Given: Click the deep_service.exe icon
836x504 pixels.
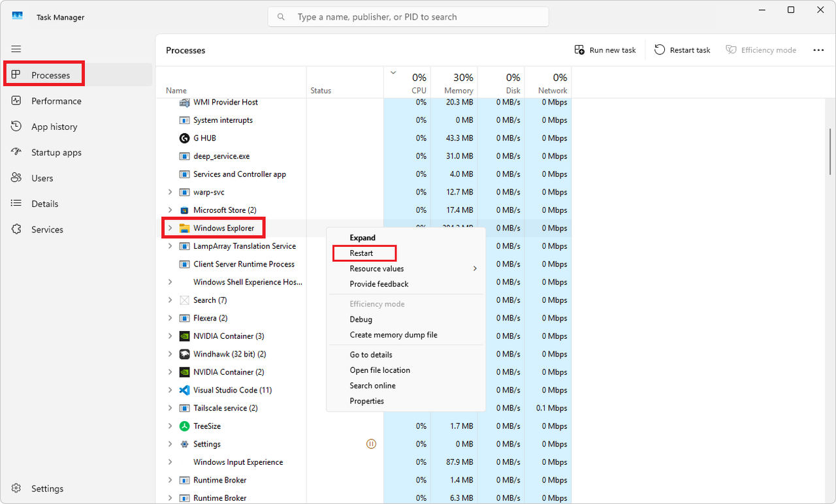Looking at the screenshot, I should (184, 156).
